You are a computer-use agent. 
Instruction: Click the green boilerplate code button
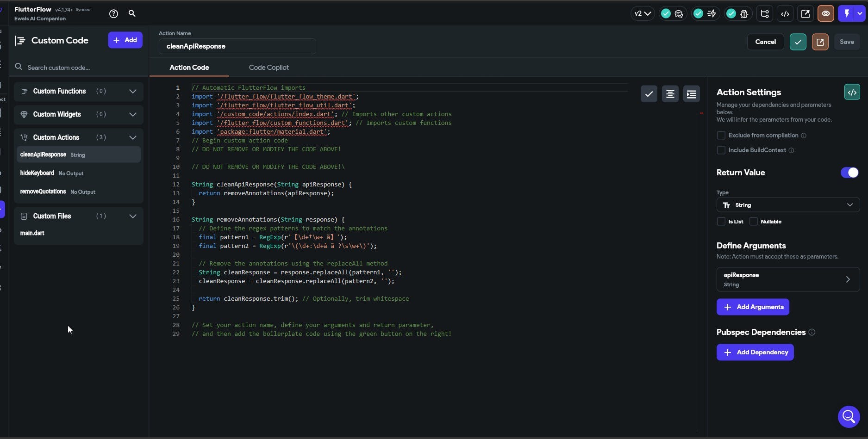coord(852,92)
